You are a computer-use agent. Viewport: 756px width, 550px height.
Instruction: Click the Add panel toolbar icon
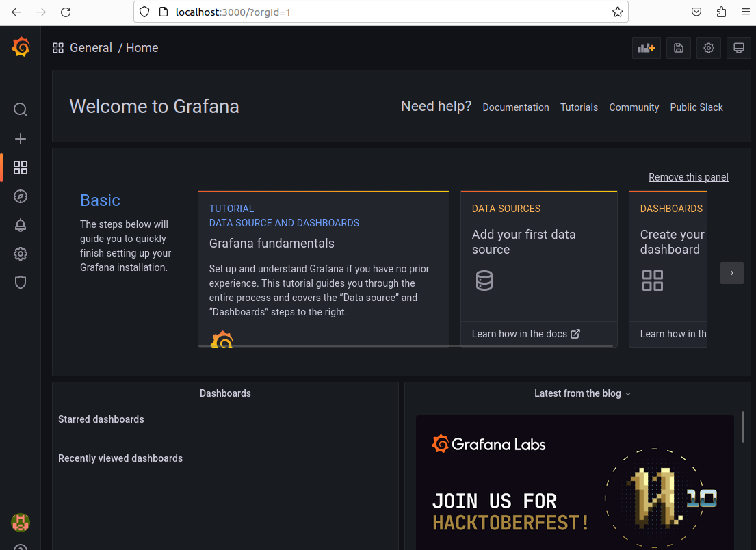646,48
